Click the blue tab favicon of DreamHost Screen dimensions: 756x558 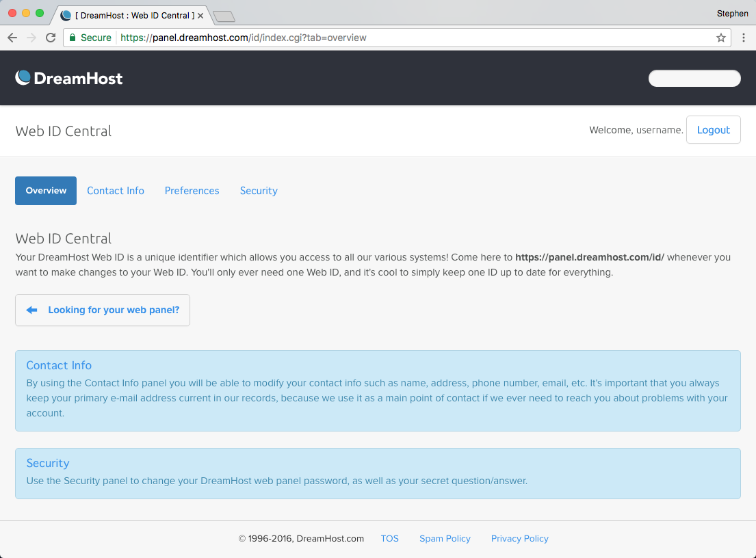(66, 16)
